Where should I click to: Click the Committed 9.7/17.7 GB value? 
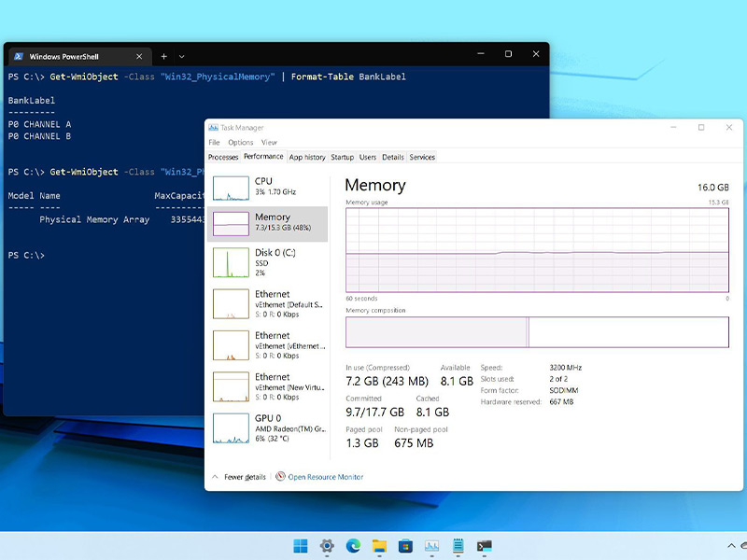pos(375,412)
